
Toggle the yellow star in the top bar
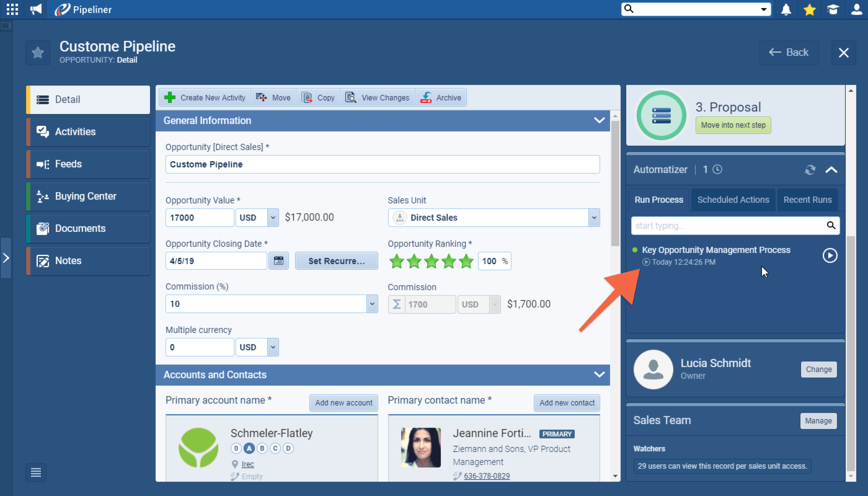(809, 9)
